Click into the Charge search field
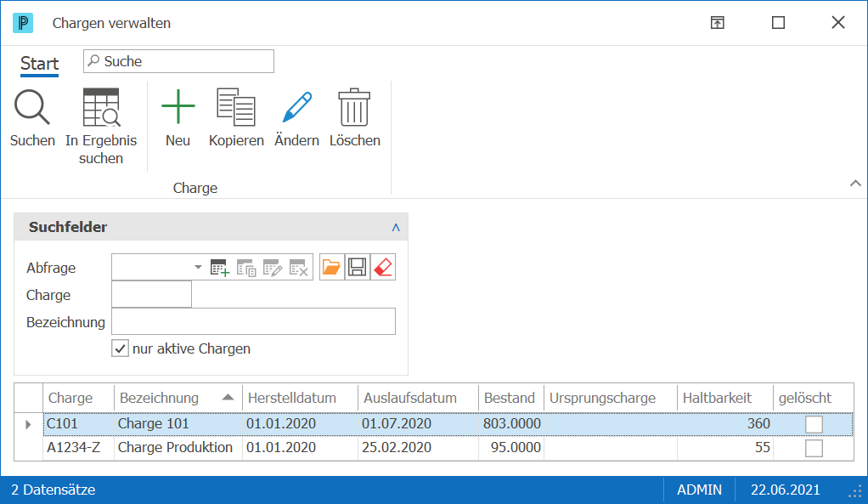 pyautogui.click(x=151, y=294)
